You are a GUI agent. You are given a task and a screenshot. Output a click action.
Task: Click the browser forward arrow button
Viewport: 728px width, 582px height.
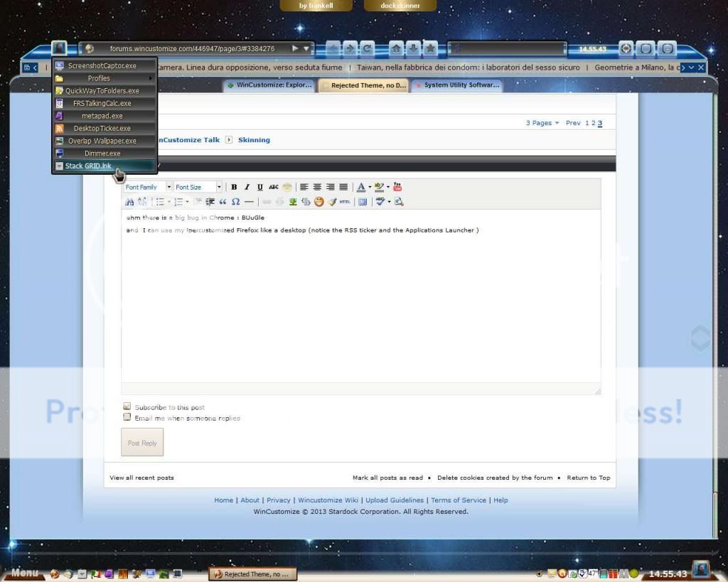350,48
